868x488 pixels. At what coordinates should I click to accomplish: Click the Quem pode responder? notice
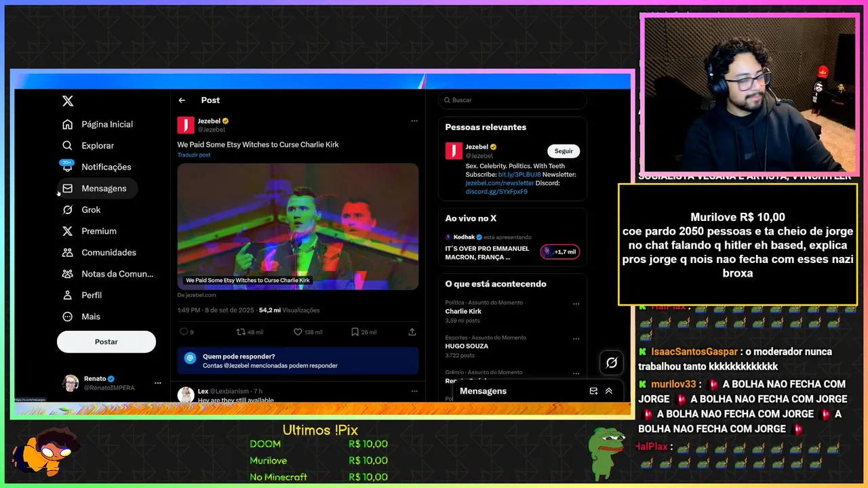click(298, 361)
